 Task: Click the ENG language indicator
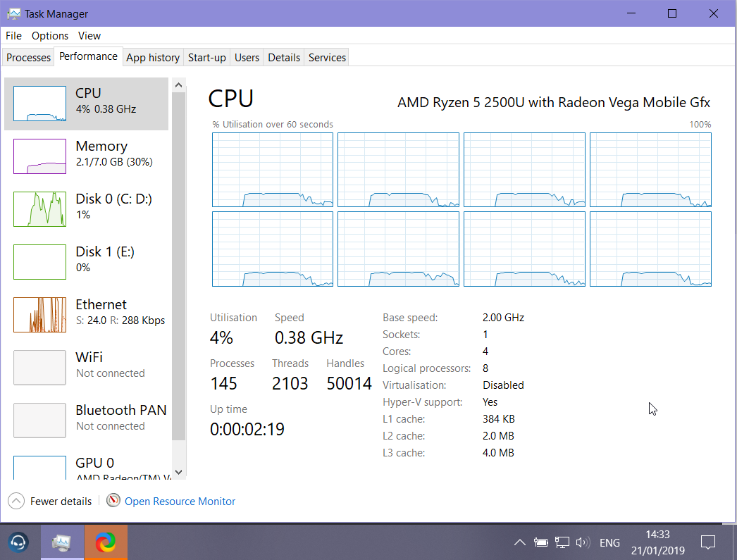coord(609,542)
